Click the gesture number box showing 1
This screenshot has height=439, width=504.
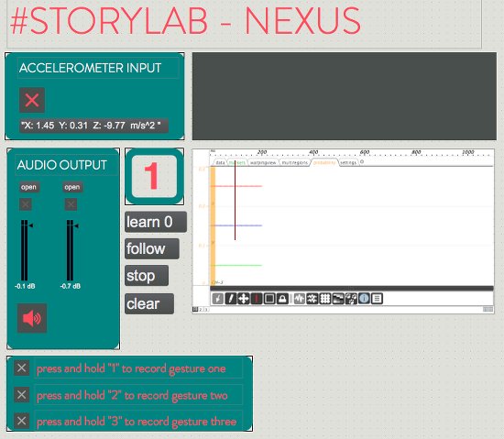[154, 176]
